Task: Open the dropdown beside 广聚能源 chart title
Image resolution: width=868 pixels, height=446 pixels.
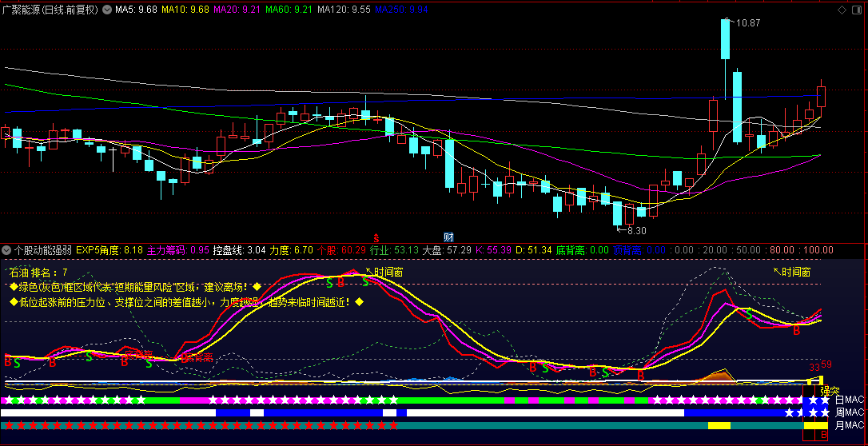Action: point(107,10)
